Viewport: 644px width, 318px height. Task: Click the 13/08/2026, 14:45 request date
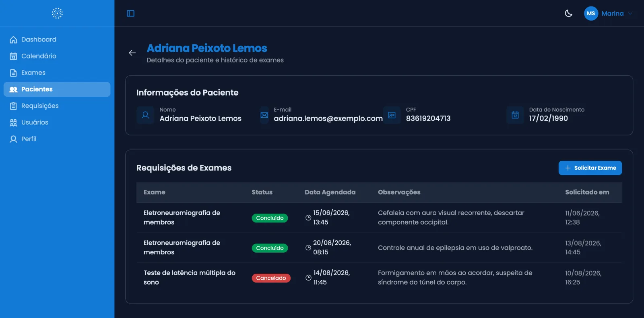pos(583,247)
